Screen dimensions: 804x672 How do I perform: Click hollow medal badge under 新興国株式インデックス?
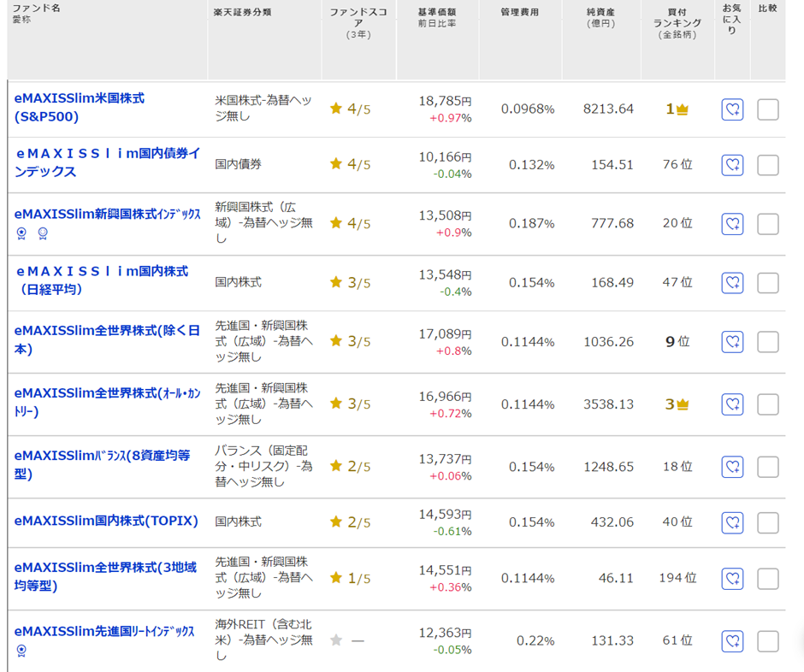pos(43,233)
